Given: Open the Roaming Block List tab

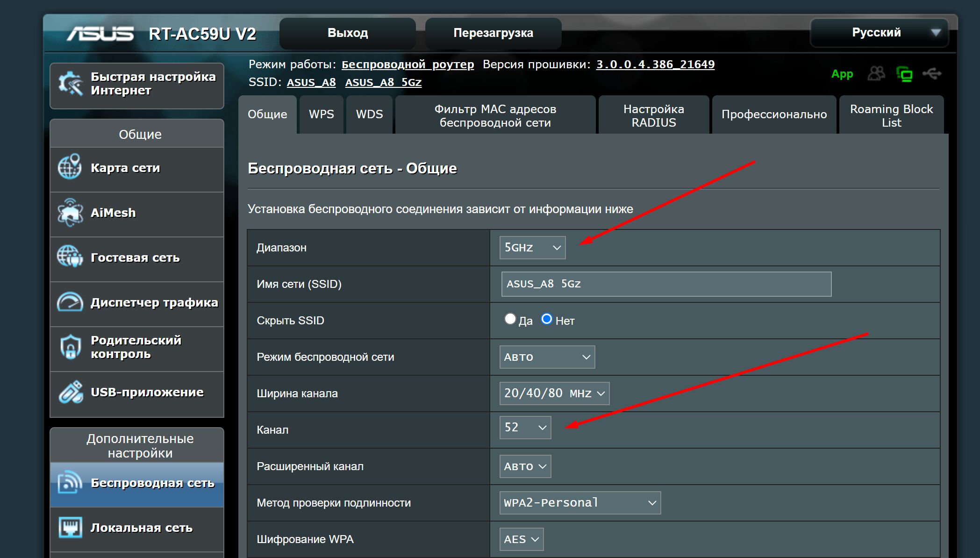Looking at the screenshot, I should click(891, 115).
